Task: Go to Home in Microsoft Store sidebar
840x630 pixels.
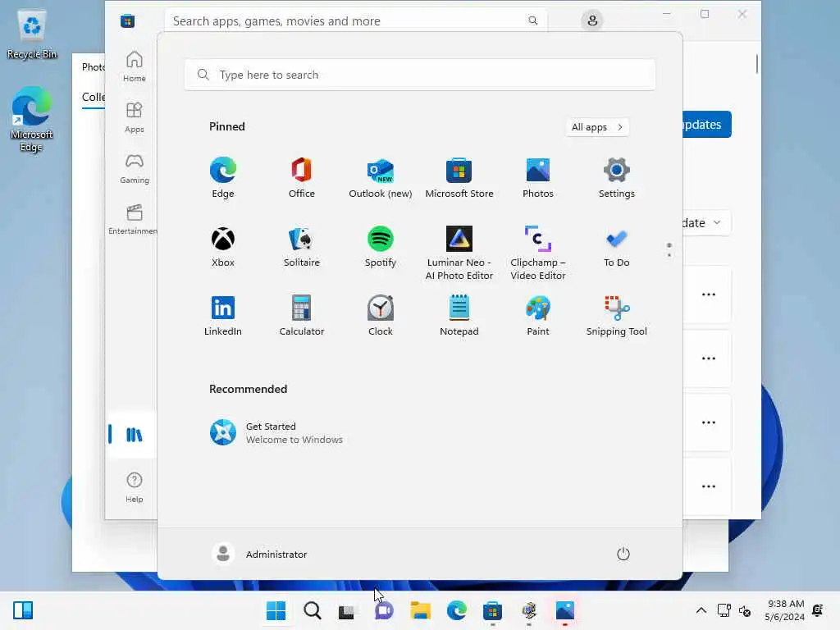Action: pyautogui.click(x=134, y=66)
